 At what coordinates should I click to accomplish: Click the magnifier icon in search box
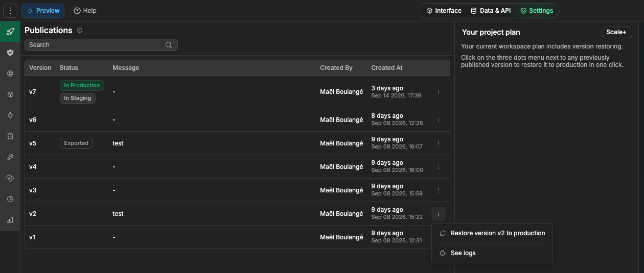point(169,45)
